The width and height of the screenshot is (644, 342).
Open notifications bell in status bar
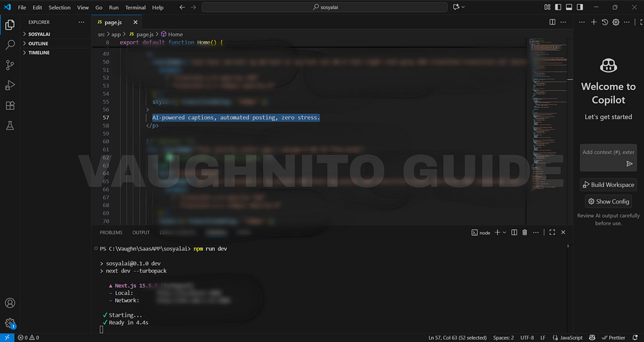tap(635, 337)
